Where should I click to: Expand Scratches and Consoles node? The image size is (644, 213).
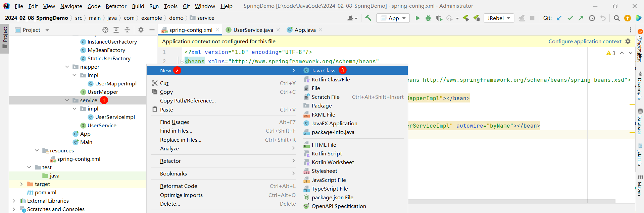[14, 209]
